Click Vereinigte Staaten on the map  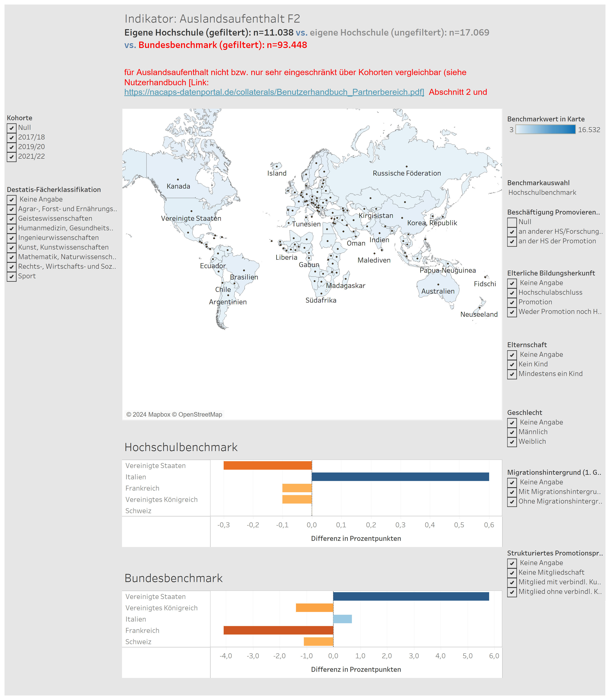click(x=191, y=218)
